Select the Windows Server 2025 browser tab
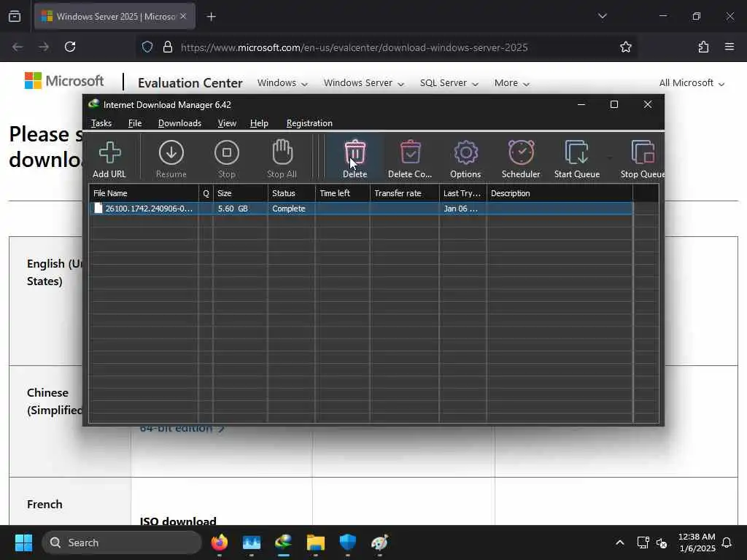The height and width of the screenshot is (560, 747). (x=115, y=16)
